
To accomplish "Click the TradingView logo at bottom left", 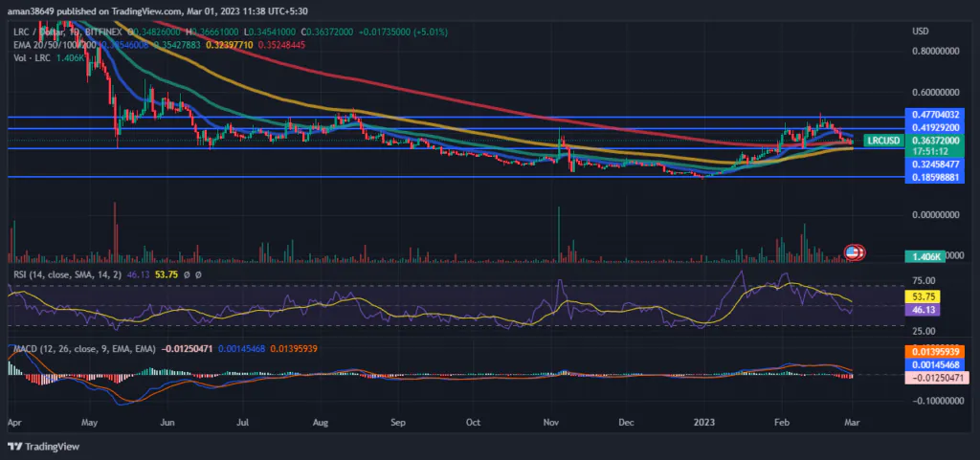I will tap(43, 447).
